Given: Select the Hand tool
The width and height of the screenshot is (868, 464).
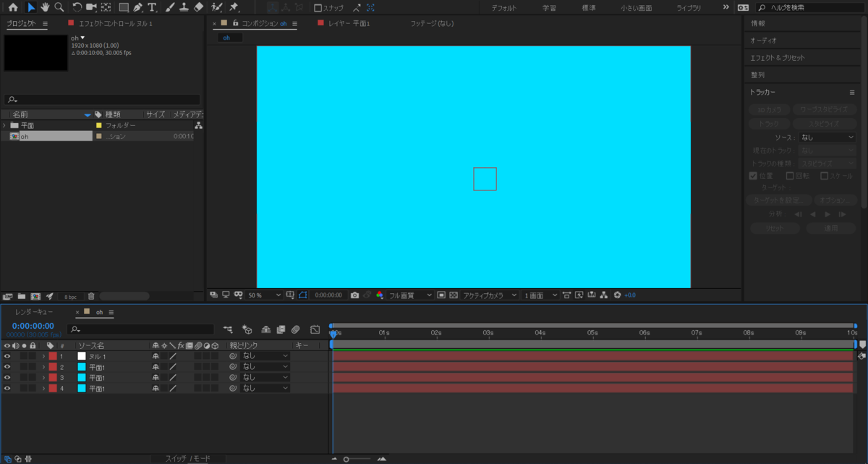Looking at the screenshot, I should (x=45, y=7).
